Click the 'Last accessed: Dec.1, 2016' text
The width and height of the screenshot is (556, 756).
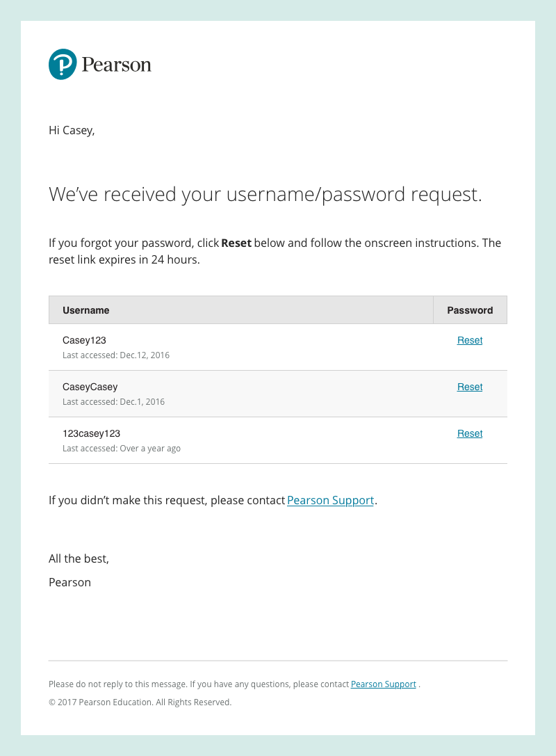[x=113, y=402]
